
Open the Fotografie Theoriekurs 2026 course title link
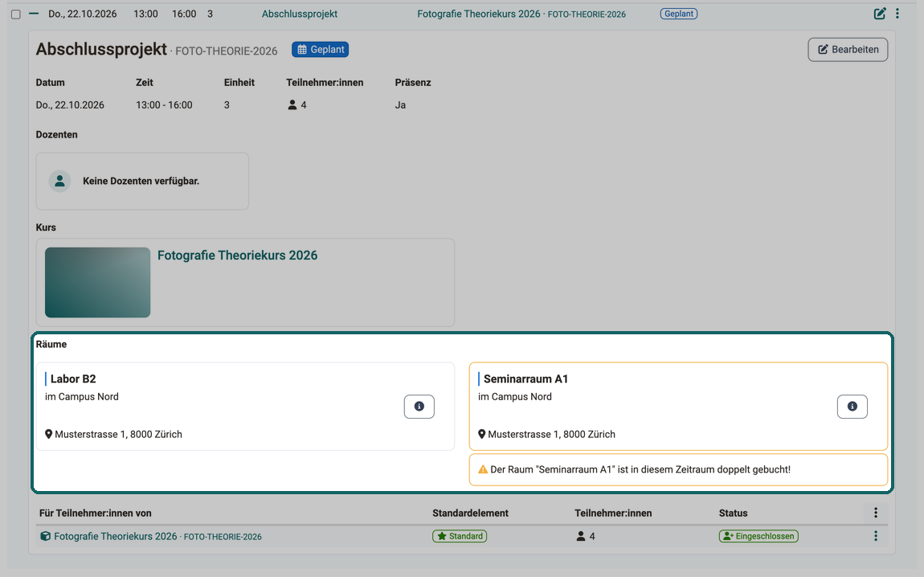pos(238,256)
